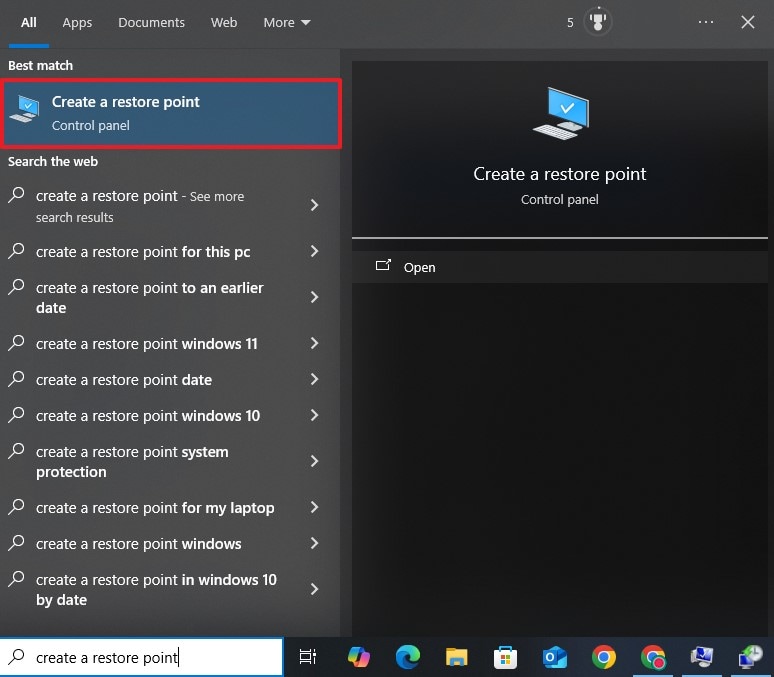Open the second Chrome icon with red badge
Image resolution: width=774 pixels, height=677 pixels.
pos(653,657)
